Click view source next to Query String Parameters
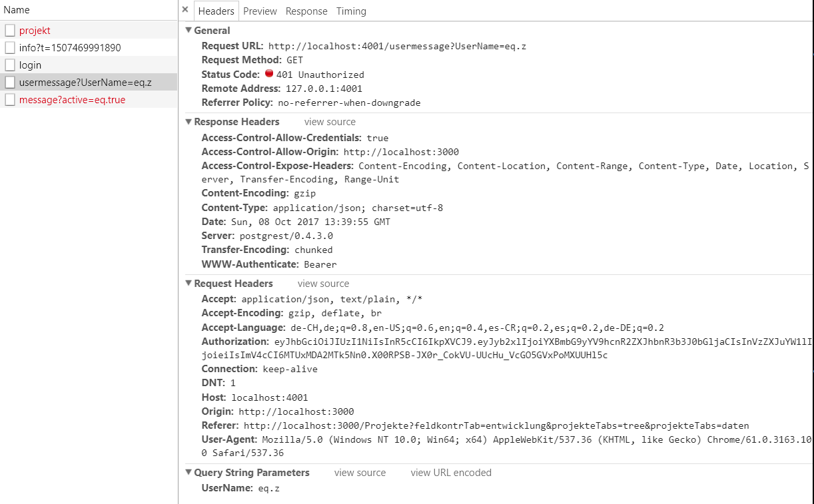This screenshot has width=814, height=504. pos(360,472)
